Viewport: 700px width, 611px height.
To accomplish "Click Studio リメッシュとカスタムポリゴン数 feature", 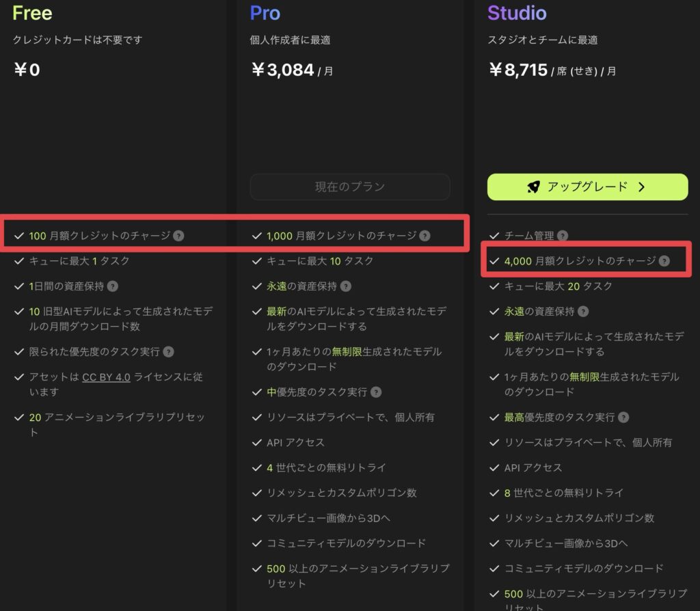I will [579, 518].
